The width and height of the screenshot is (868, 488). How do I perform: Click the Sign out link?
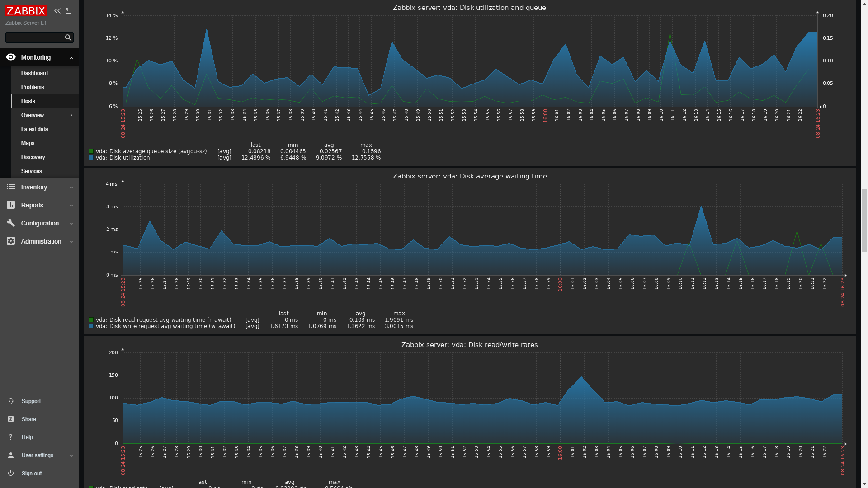click(32, 474)
